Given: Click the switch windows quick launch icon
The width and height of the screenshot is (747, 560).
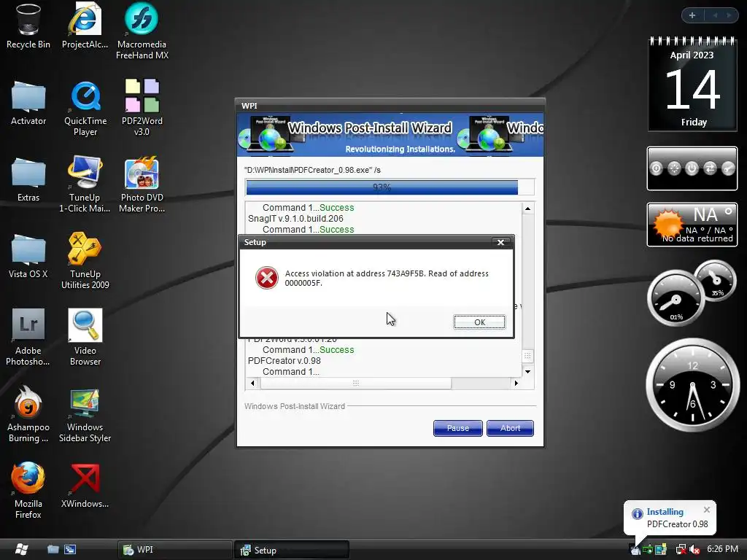Looking at the screenshot, I should (70, 550).
